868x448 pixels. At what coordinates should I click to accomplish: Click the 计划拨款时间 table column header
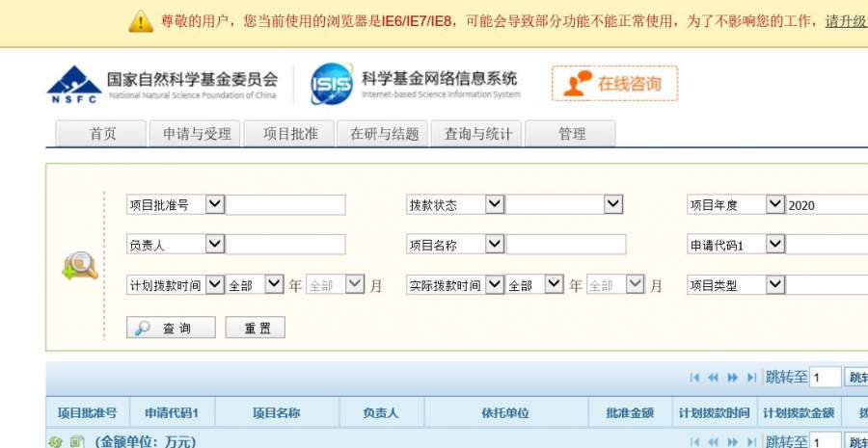(x=715, y=412)
